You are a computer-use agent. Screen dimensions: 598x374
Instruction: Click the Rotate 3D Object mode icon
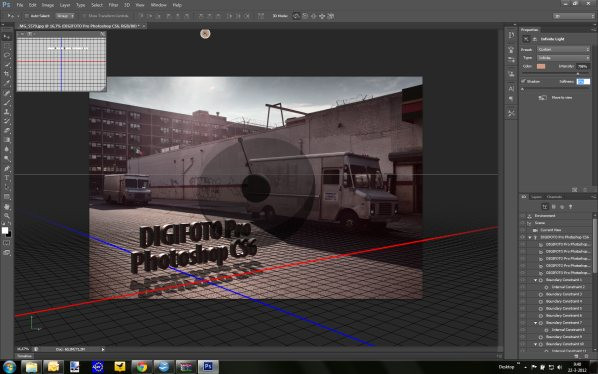coord(296,16)
